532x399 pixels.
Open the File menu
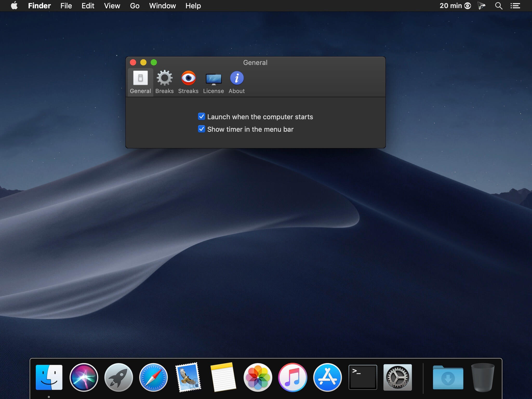(66, 6)
